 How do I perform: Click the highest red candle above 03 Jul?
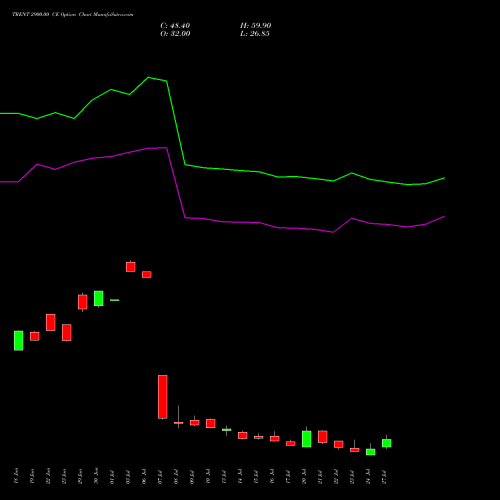(131, 267)
